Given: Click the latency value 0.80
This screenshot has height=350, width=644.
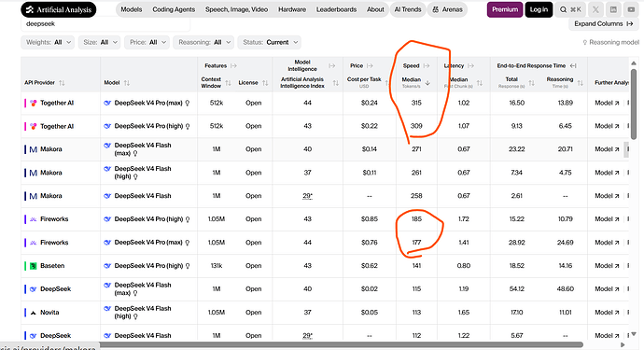Looking at the screenshot, I should tap(464, 266).
